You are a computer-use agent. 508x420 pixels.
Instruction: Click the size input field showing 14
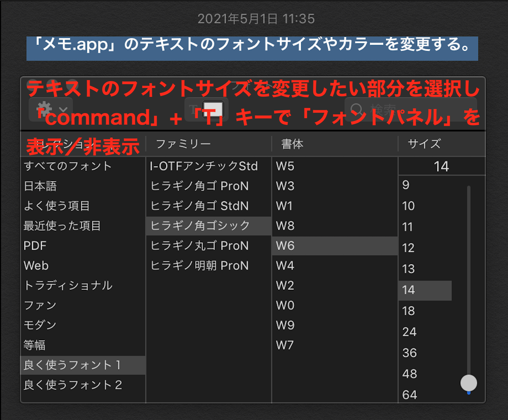coord(442,166)
